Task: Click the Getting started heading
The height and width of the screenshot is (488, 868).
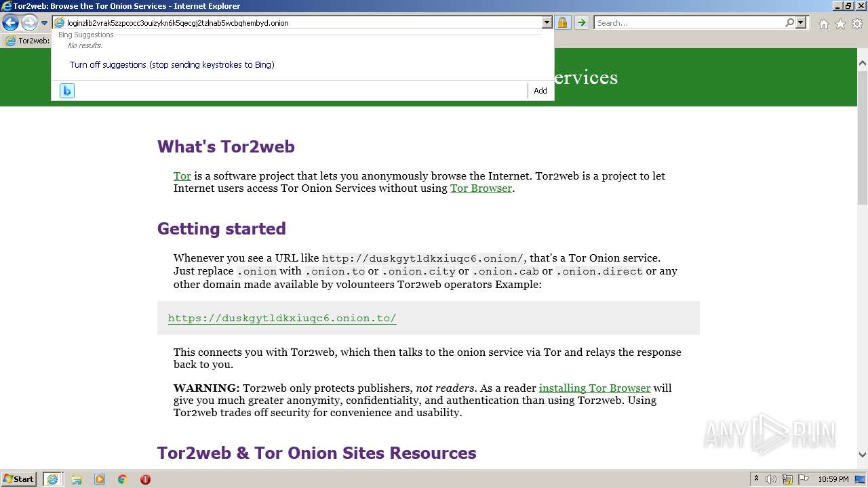Action: 222,228
